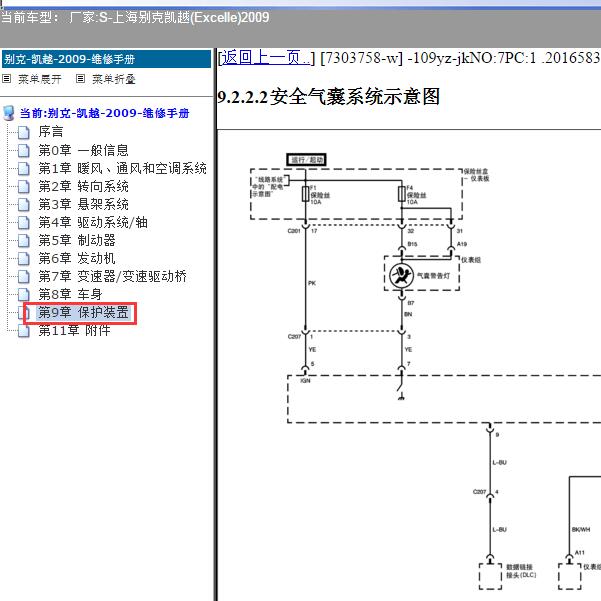
Task: Select 第9章 保护装置 chapter
Action: coord(83,312)
